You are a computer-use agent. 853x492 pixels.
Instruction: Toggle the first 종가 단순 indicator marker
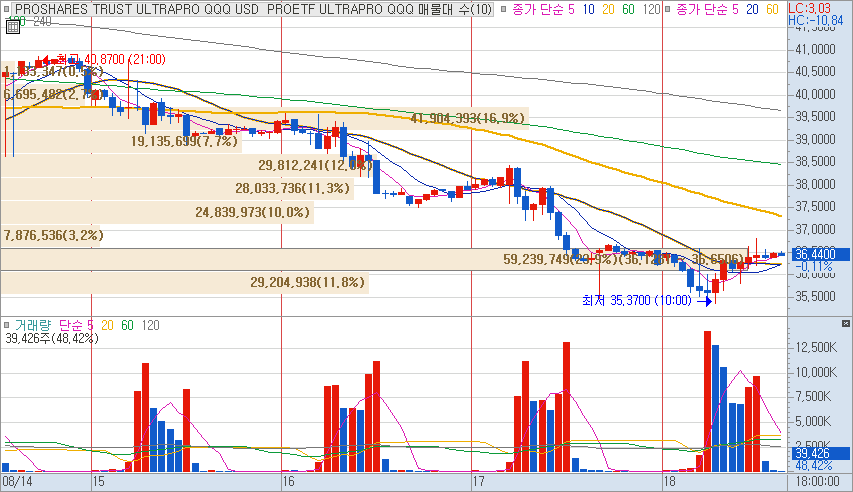[x=504, y=9]
